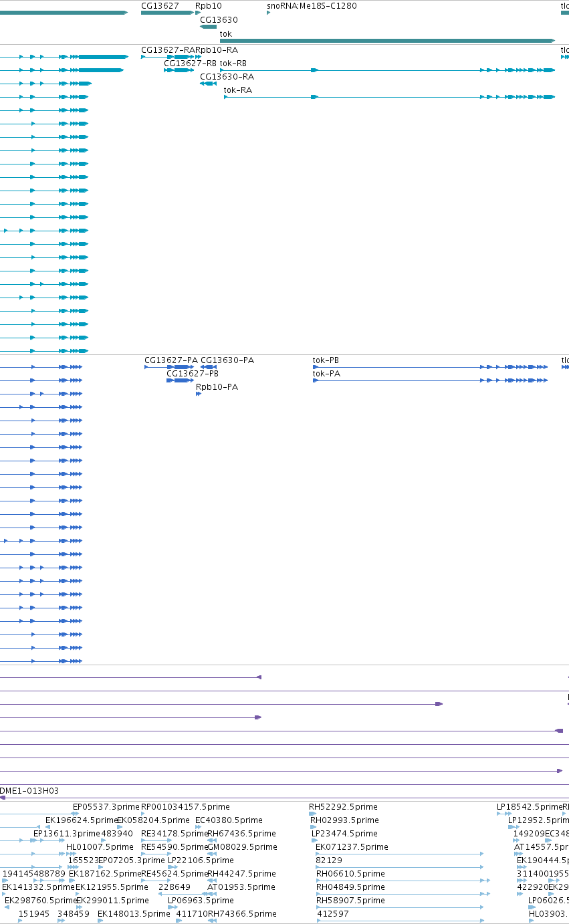
Task: Click EST label RH52292.5prime
Action: pyautogui.click(x=343, y=806)
